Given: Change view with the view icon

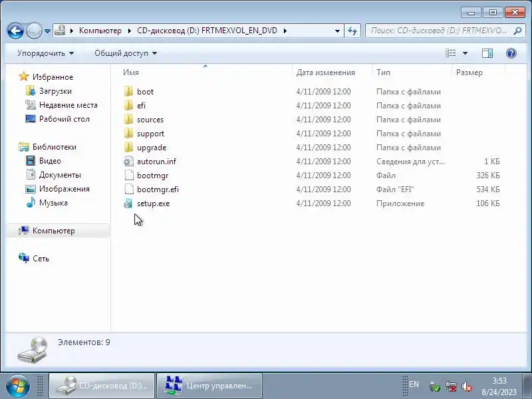Looking at the screenshot, I should (x=451, y=53).
